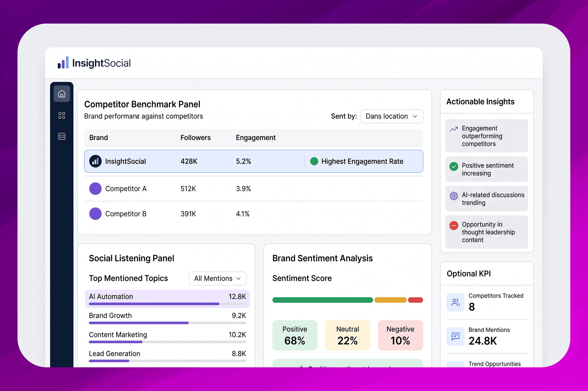This screenshot has width=588, height=391.
Task: Click the purple avatar for Competitor A
Action: point(96,189)
